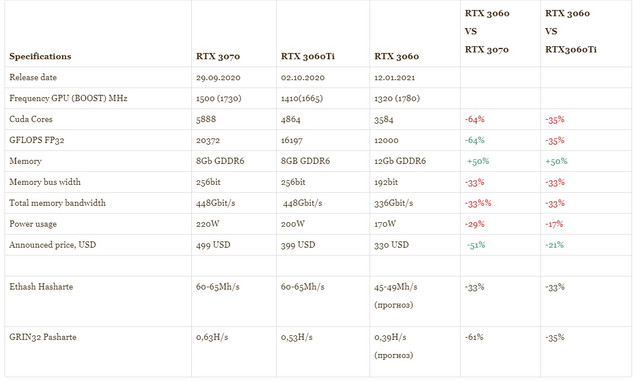
Task: Click the 45-49Mh/s hashrate cell
Action: [396, 287]
